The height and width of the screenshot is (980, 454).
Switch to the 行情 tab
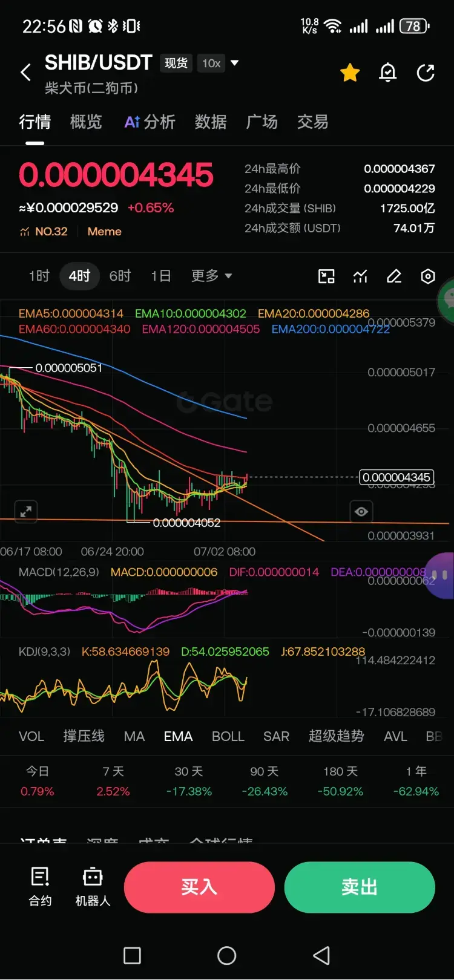click(35, 122)
